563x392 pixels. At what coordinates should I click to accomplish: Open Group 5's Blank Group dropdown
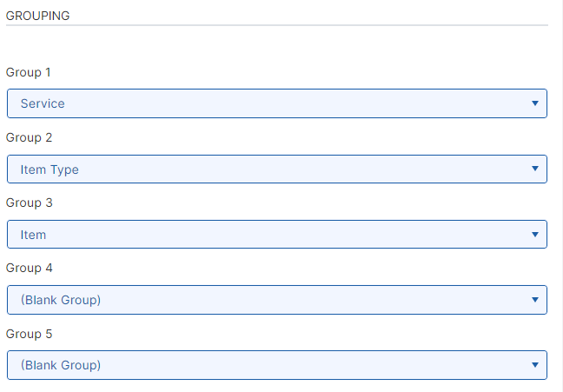(x=276, y=365)
